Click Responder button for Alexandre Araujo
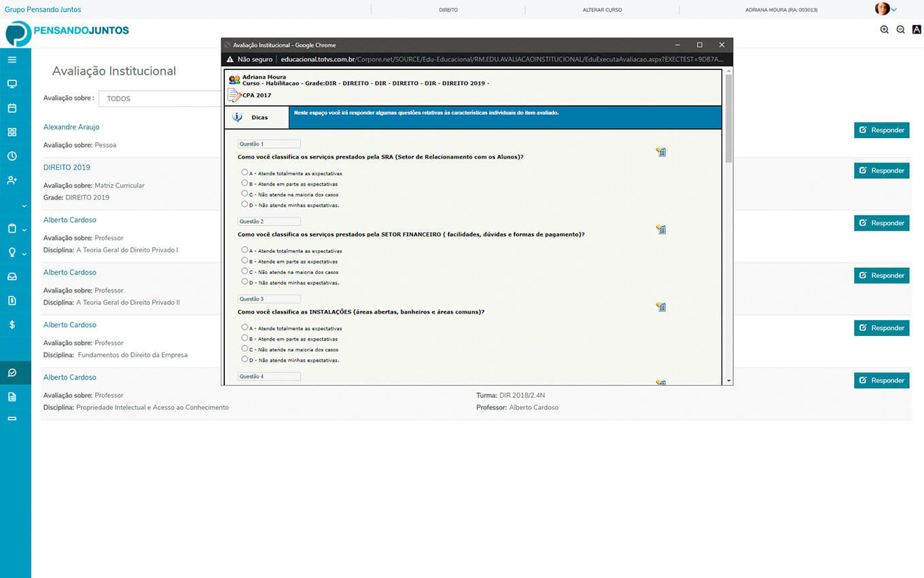The image size is (924, 578). point(881,130)
